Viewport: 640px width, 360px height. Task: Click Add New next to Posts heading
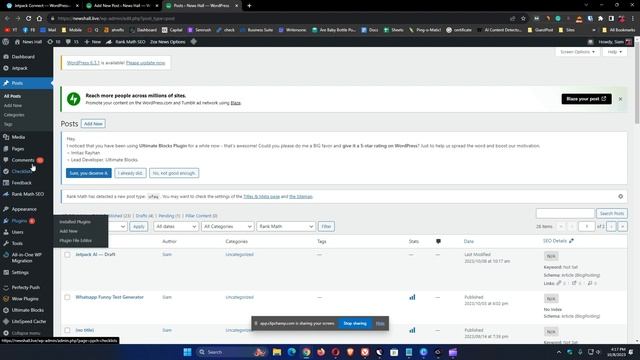(93, 124)
